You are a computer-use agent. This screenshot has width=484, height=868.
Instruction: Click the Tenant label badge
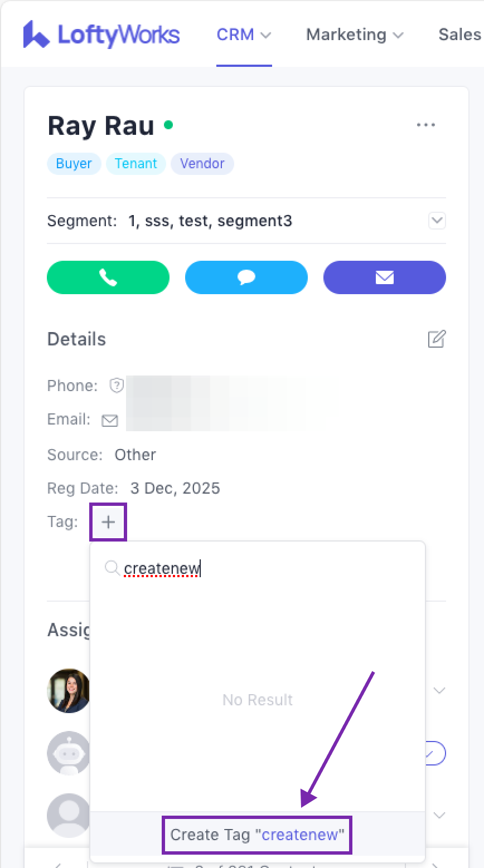point(136,164)
